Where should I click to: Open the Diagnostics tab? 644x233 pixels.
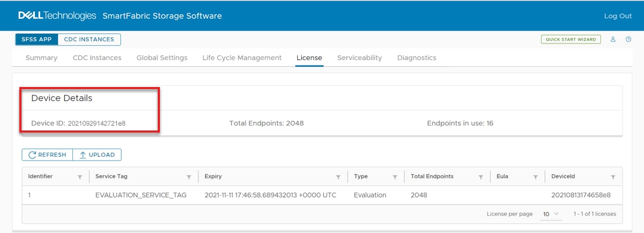click(x=417, y=57)
